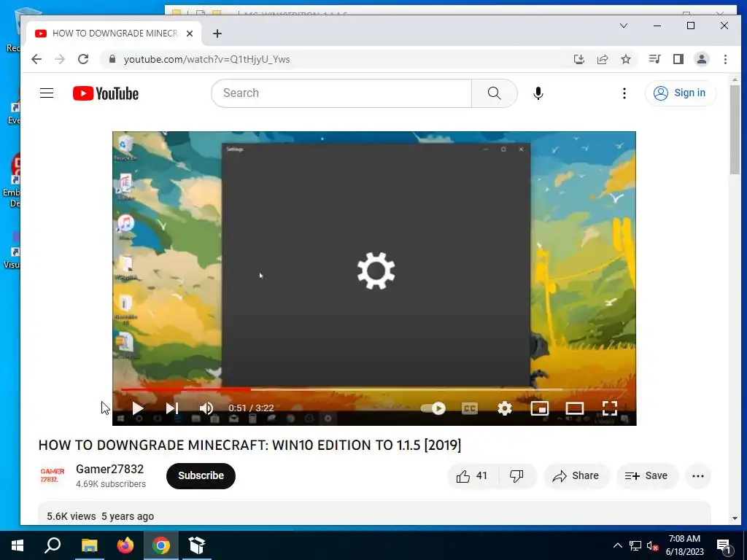747x560 pixels.
Task: Launch Firefox from taskbar
Action: (125, 545)
